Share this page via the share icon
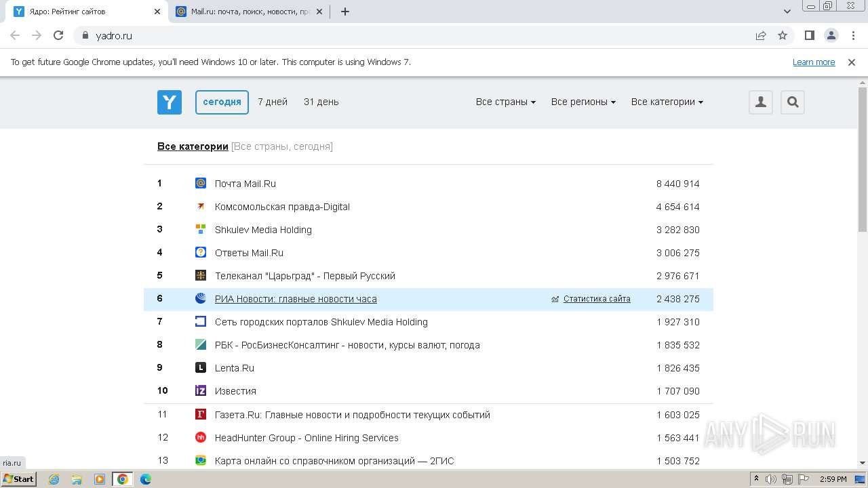 (761, 35)
